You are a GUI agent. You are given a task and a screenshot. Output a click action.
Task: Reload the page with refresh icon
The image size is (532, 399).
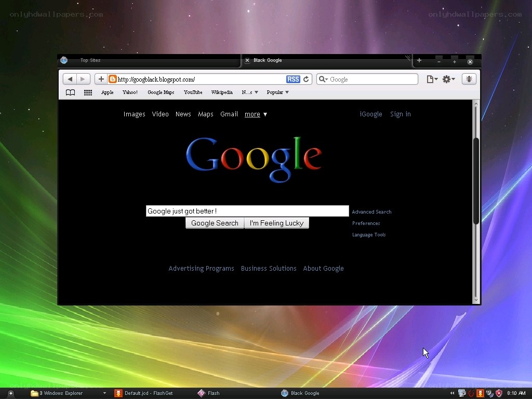pyautogui.click(x=306, y=79)
